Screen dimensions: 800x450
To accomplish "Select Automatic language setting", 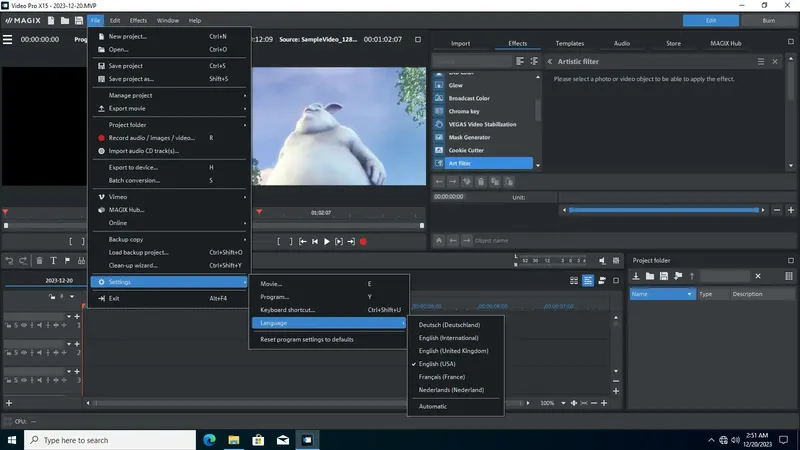I will tap(434, 406).
